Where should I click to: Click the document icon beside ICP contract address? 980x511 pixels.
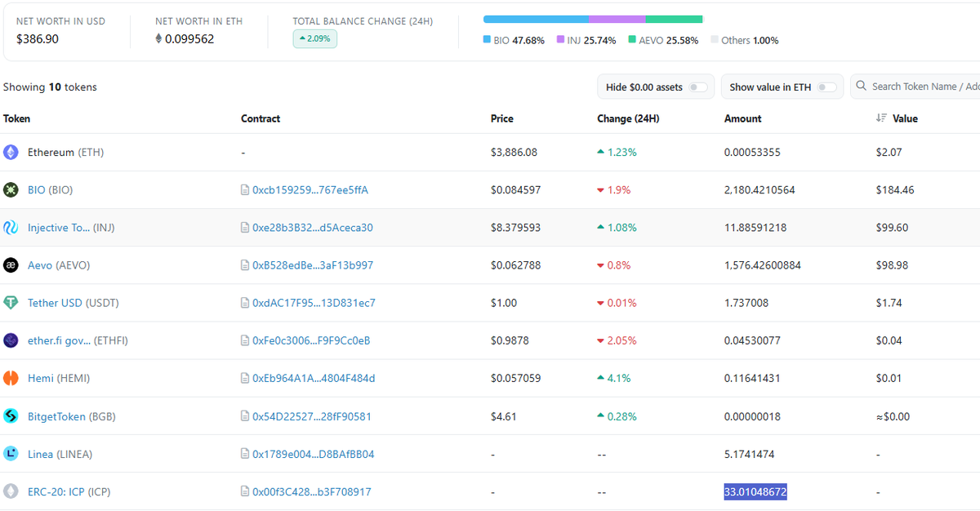[245, 491]
